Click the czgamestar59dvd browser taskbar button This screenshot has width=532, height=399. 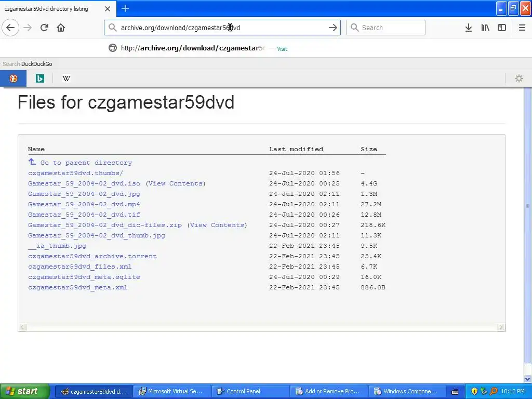94,391
